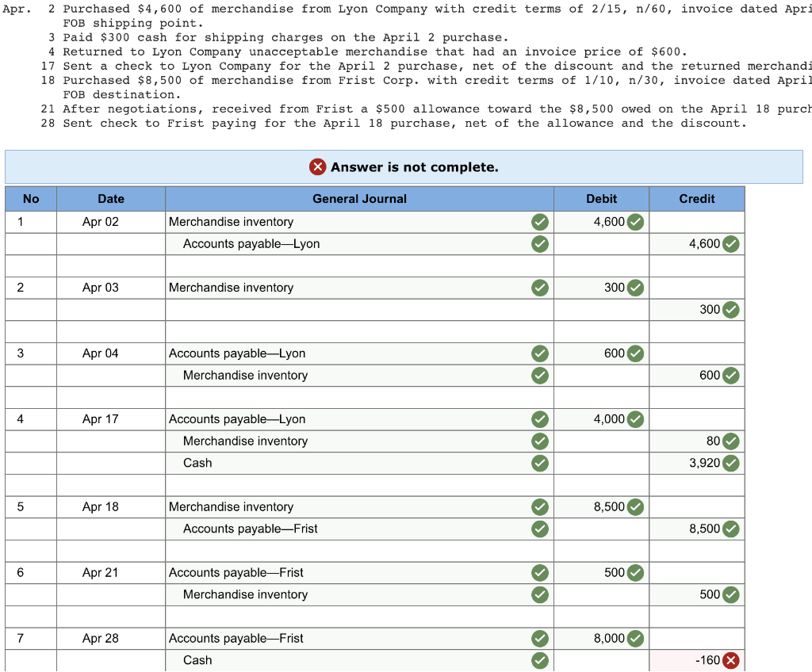Click the line 'Paid $300 cash for shipping charges'
Image resolution: width=812 pixels, height=672 pixels.
click(x=285, y=37)
